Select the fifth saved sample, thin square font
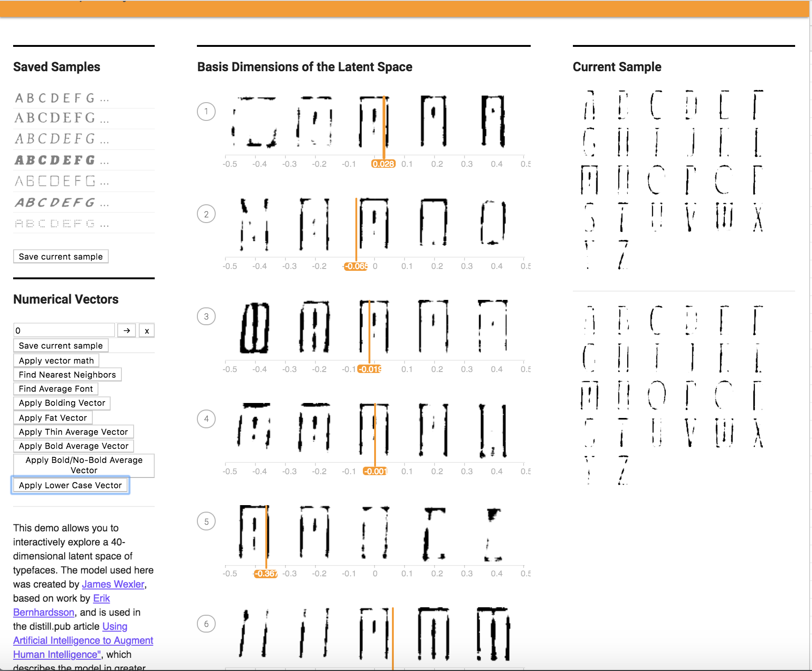 point(84,181)
